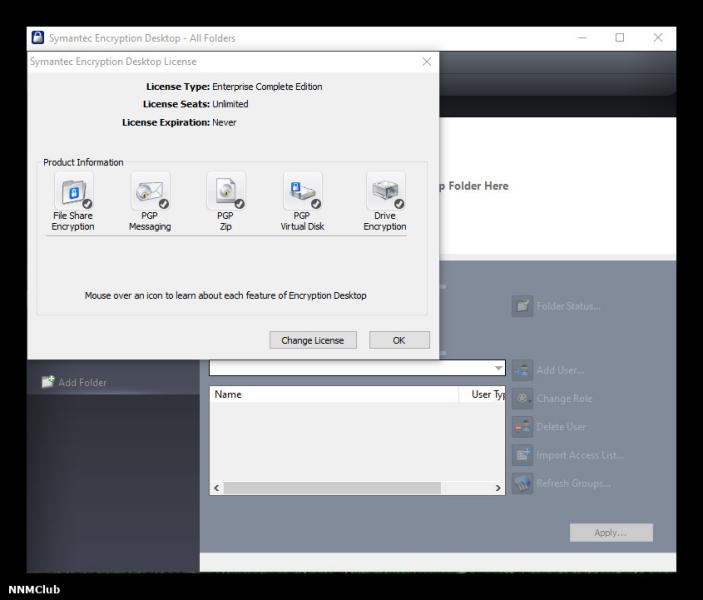Screen dimensions: 703x600
Task: Click Refresh Groups label
Action: (x=573, y=484)
